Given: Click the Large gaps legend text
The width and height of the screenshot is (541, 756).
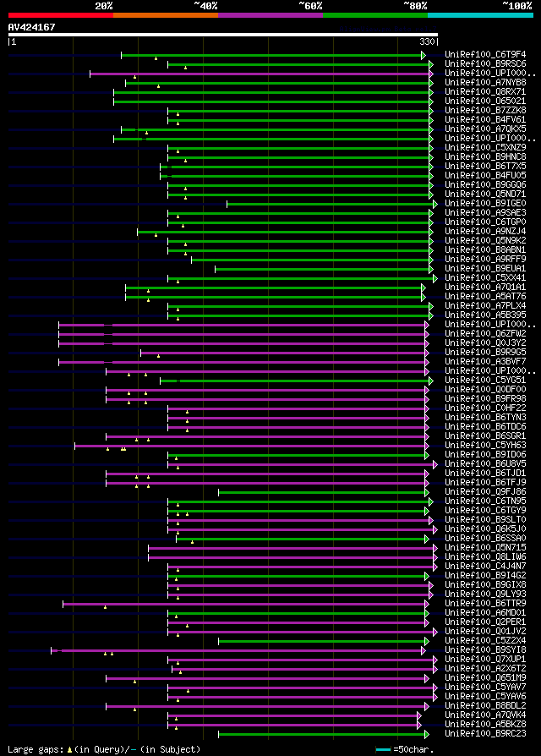Looking at the screenshot, I should 104,749.
